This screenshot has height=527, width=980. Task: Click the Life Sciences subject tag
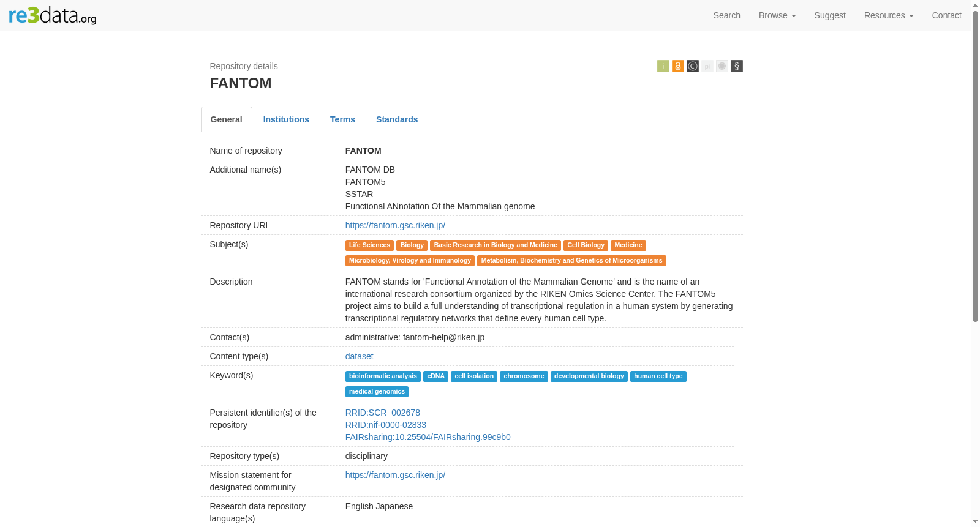coord(369,245)
